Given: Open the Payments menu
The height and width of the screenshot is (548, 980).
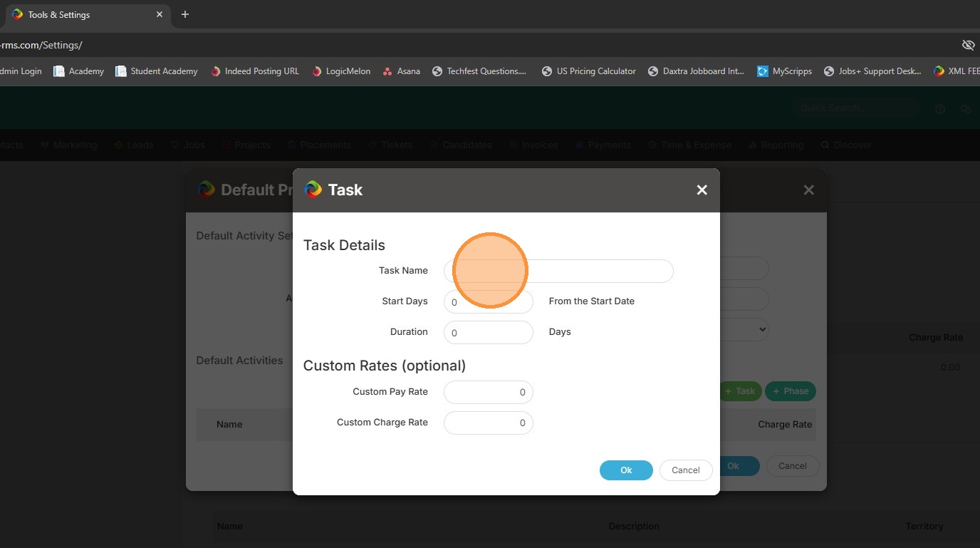Looking at the screenshot, I should click(603, 145).
